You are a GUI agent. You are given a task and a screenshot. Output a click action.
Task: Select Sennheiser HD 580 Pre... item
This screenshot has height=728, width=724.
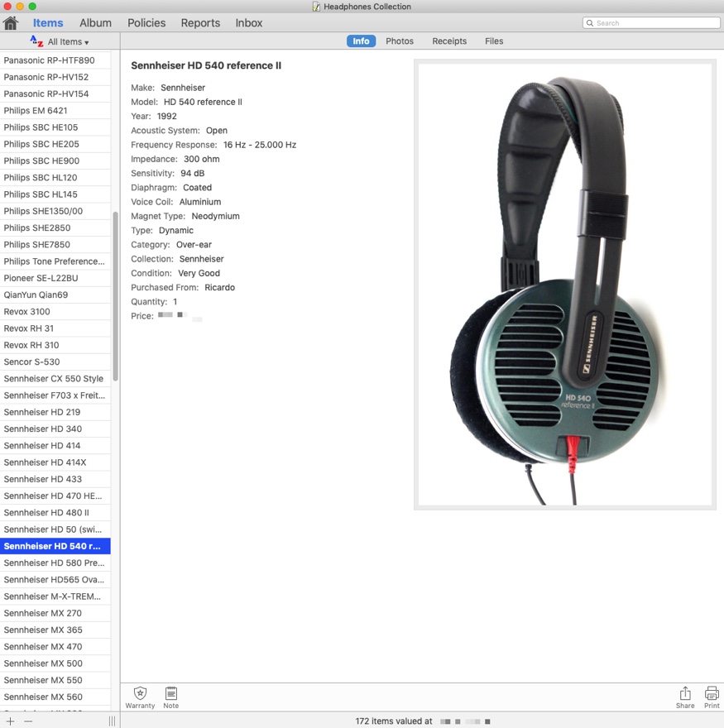pyautogui.click(x=55, y=563)
